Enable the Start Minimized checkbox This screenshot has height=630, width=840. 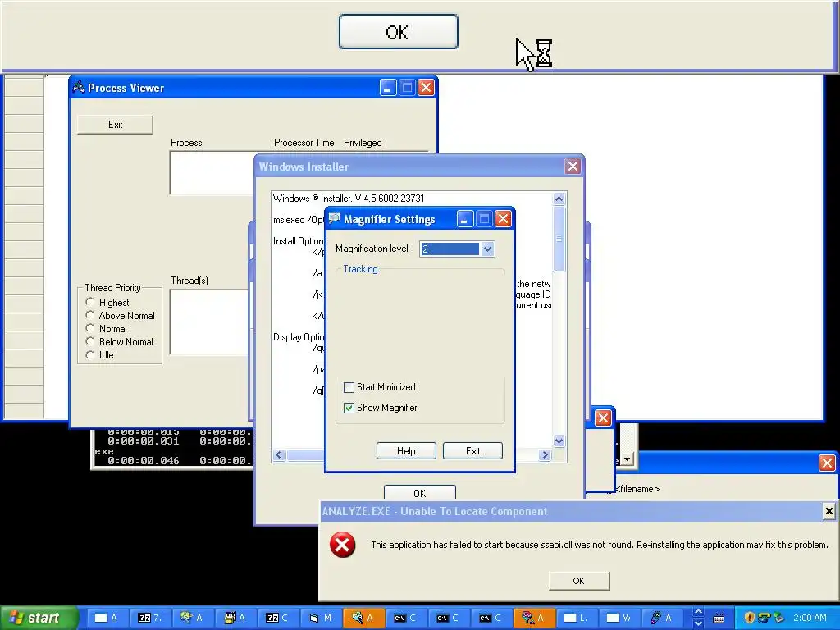349,387
